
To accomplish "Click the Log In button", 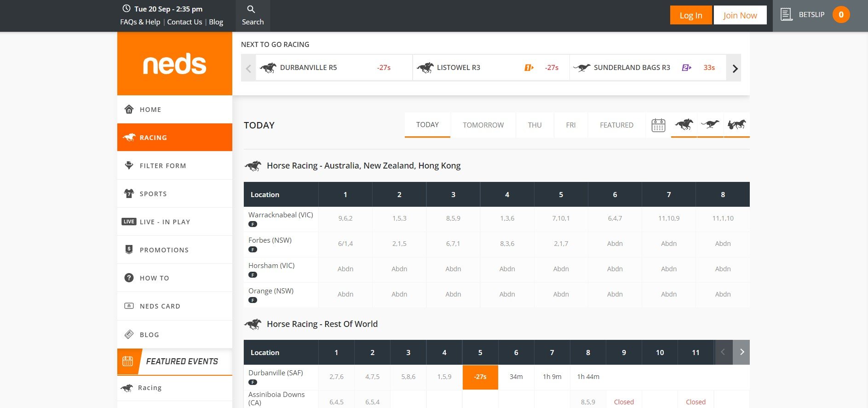I will click(x=691, y=15).
